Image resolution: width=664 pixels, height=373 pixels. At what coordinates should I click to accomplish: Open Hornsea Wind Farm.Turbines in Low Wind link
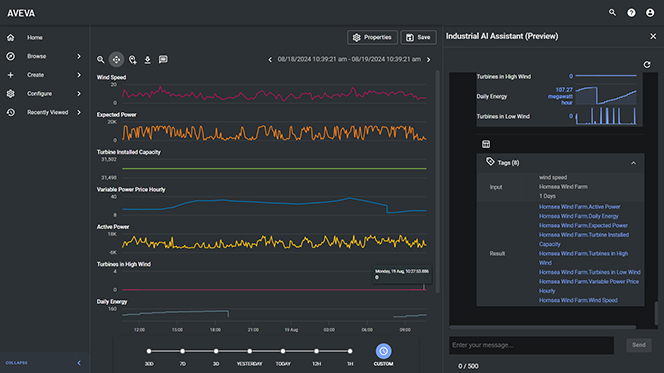pos(589,272)
